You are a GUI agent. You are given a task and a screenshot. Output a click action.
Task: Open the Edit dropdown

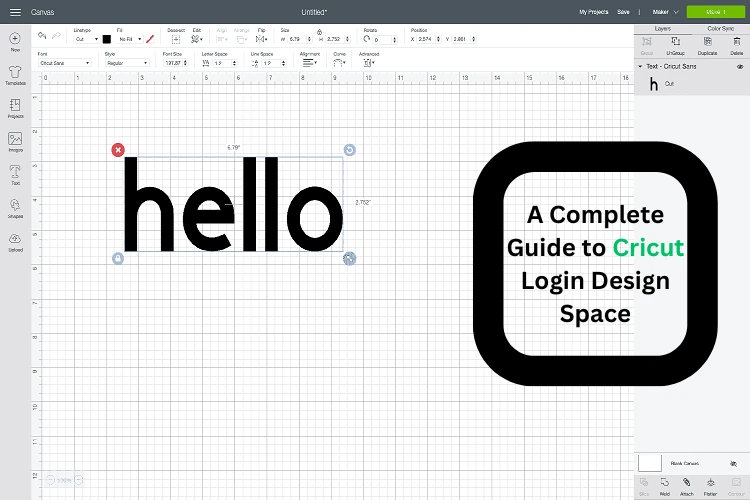[x=197, y=39]
